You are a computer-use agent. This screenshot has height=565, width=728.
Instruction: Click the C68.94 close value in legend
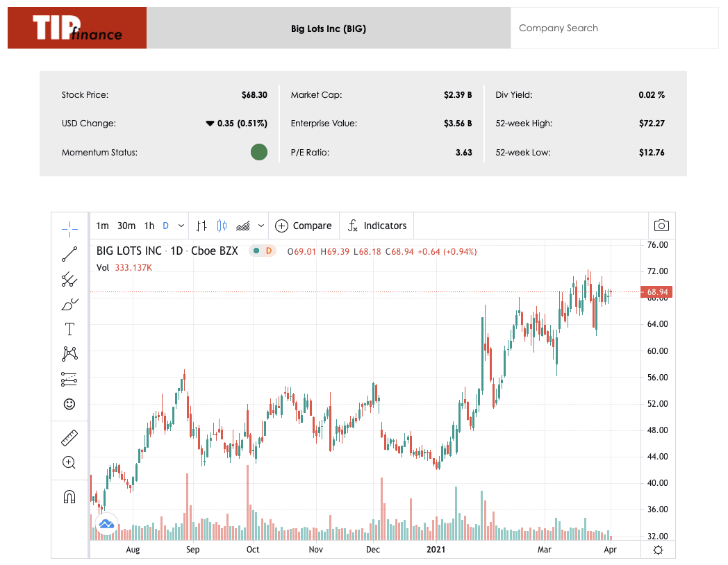tap(399, 252)
